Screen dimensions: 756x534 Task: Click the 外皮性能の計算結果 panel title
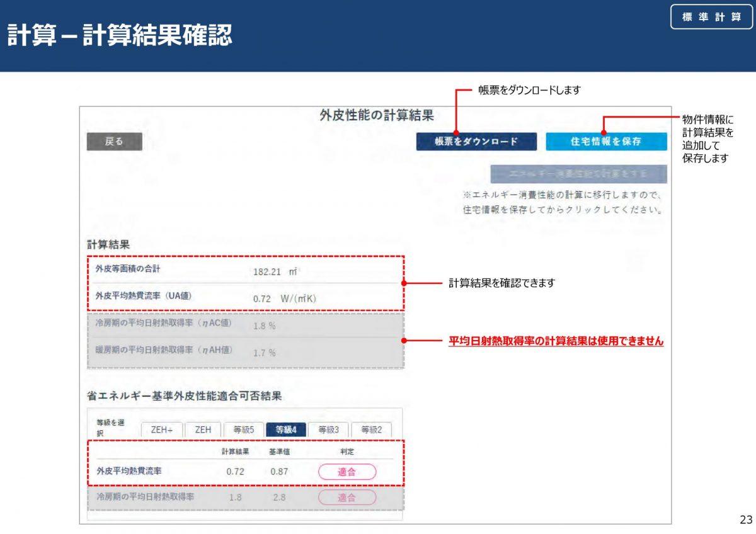376,115
